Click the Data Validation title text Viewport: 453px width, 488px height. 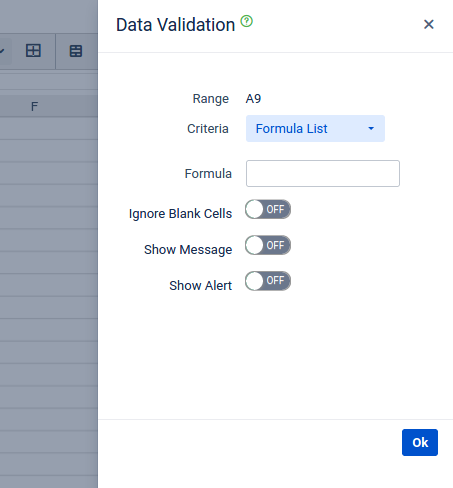175,25
